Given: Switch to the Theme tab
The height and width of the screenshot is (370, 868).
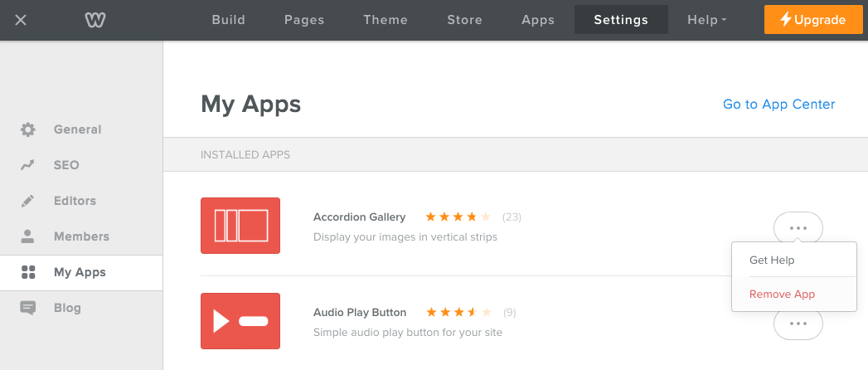Looking at the screenshot, I should coord(386,20).
